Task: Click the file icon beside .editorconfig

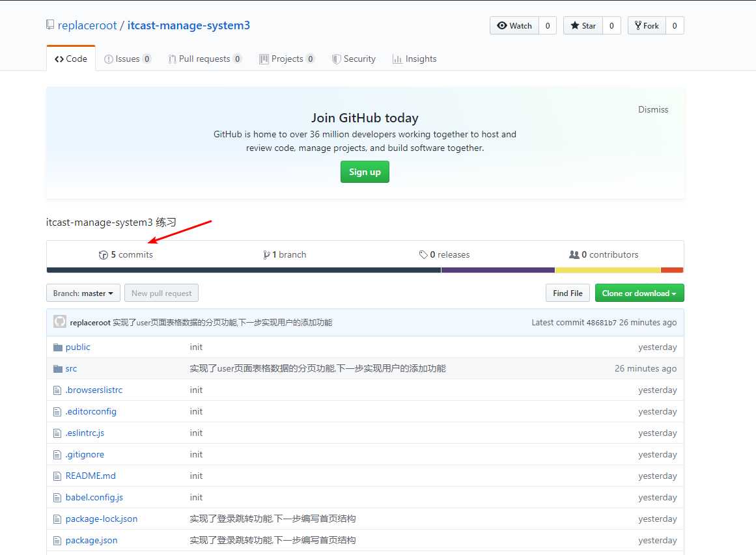Action: [x=57, y=412]
